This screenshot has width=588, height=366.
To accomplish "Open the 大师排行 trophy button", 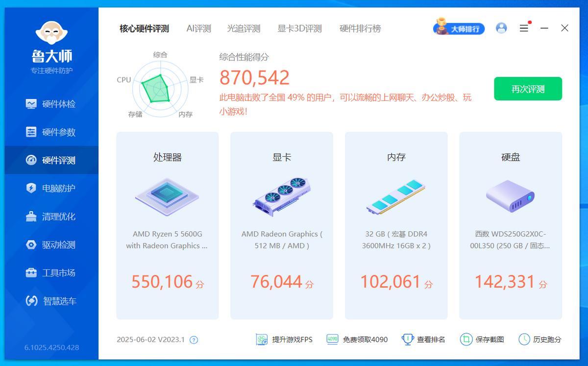I will (x=459, y=28).
